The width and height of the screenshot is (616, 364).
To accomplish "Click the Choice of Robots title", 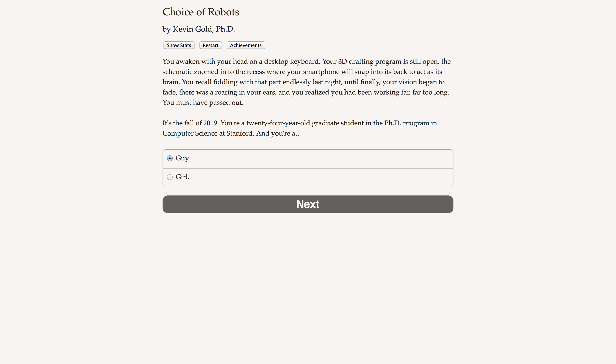I will click(201, 12).
